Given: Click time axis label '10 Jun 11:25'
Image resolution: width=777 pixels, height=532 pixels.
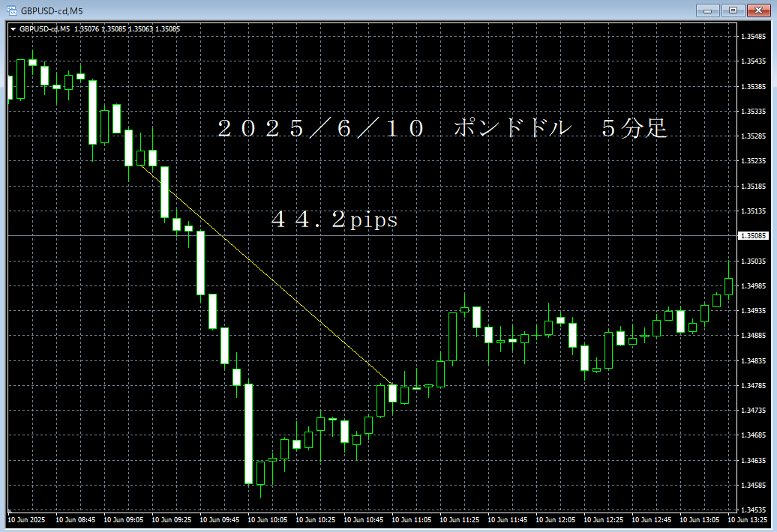Looking at the screenshot, I should pos(459,520).
